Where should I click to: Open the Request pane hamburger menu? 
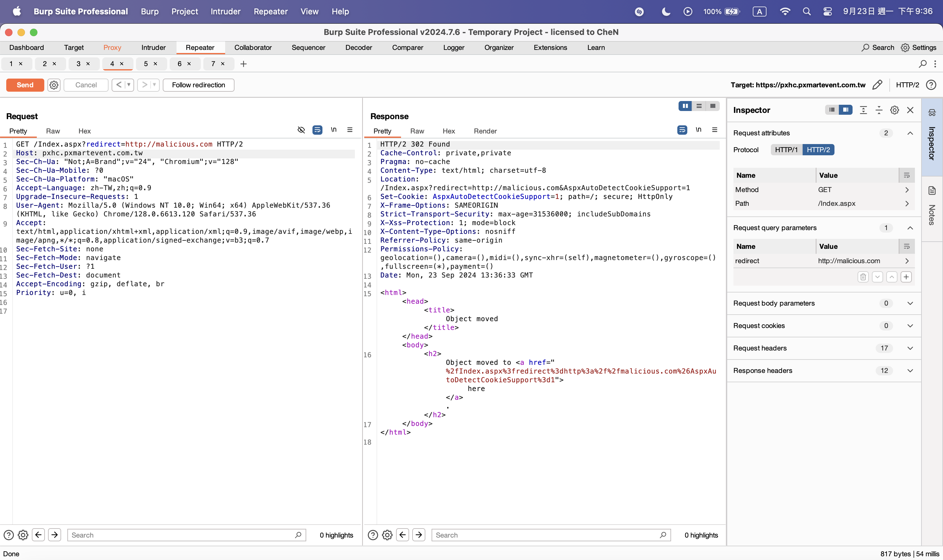[x=350, y=130]
